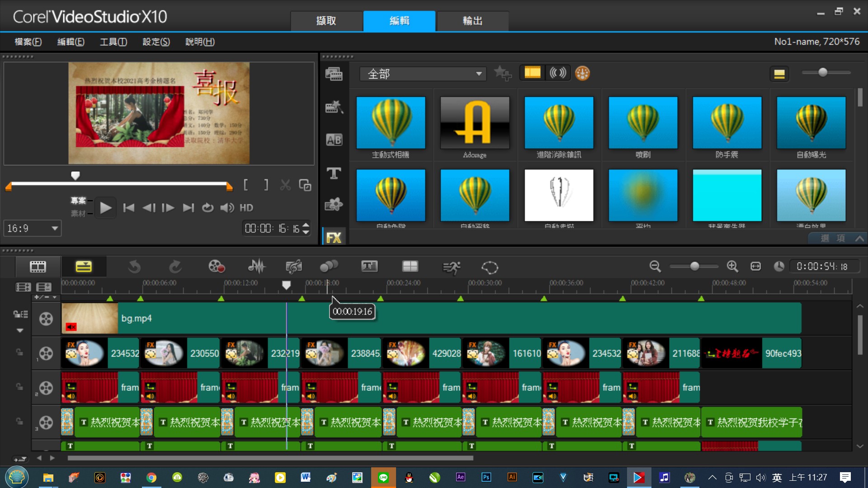Open the Multi-Camera Editor grid icon
The width and height of the screenshot is (868, 488).
point(410,267)
